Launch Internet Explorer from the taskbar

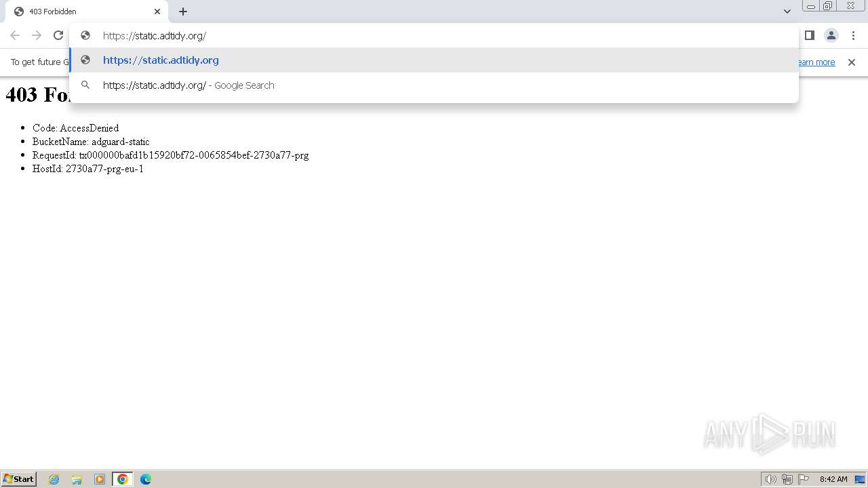tap(54, 479)
